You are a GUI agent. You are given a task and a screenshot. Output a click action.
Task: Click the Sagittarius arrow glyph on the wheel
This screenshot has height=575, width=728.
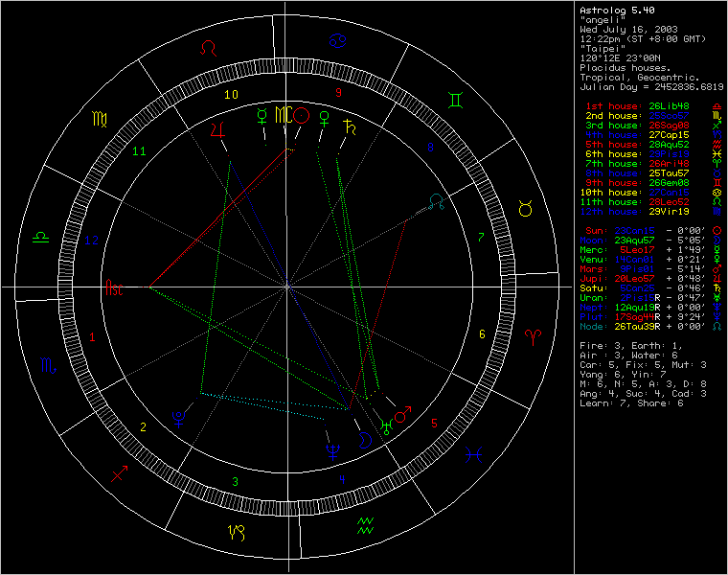click(119, 473)
